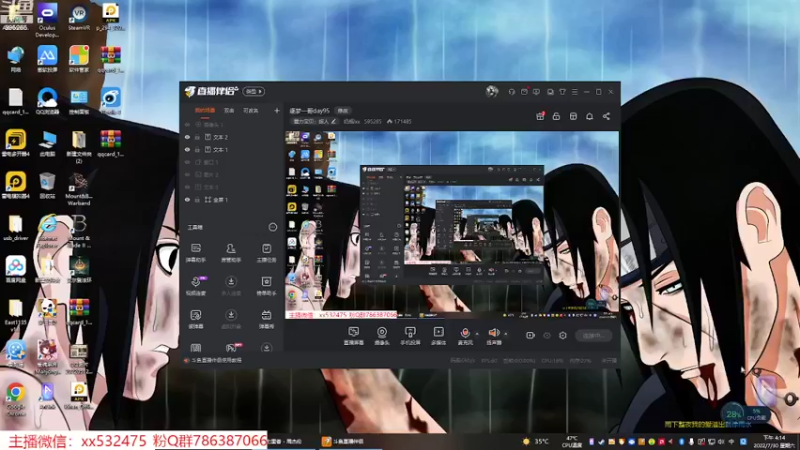Add a 多媒体 media source
The width and height of the screenshot is (800, 450).
tap(438, 336)
